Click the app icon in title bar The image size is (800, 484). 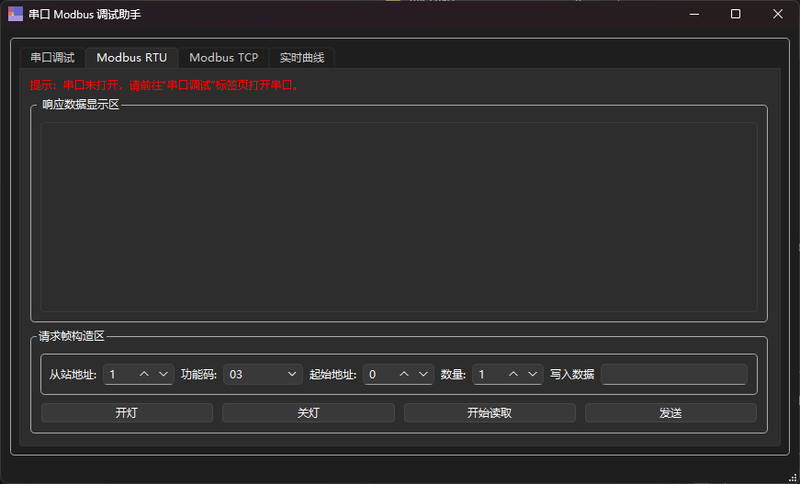[x=15, y=14]
